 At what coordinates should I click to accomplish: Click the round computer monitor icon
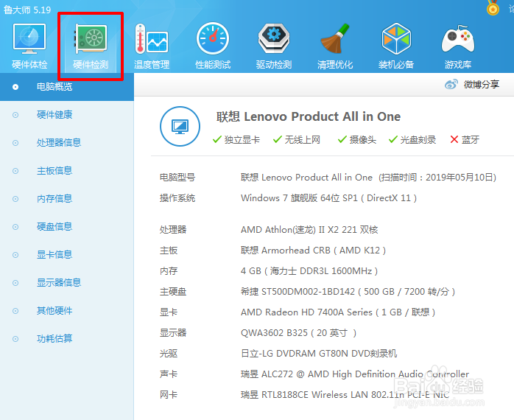point(180,126)
